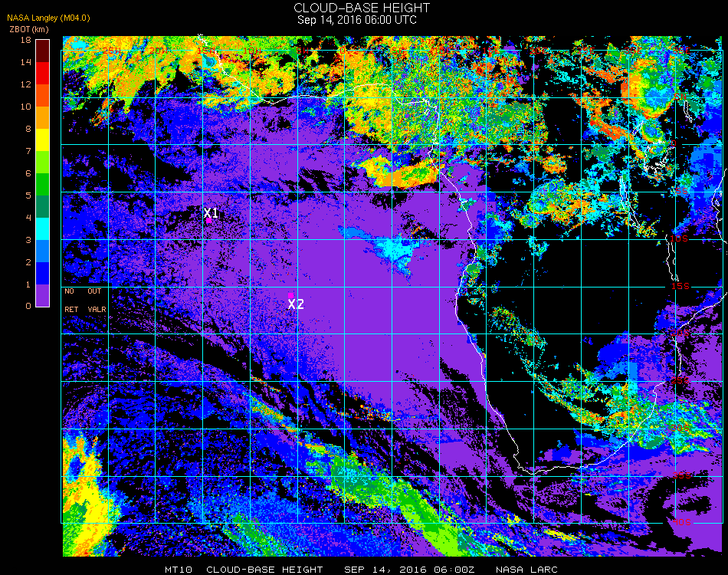Click 'CLOUD-BASE HEIGHT' in the bottom caption
728x575 pixels.
(x=264, y=570)
